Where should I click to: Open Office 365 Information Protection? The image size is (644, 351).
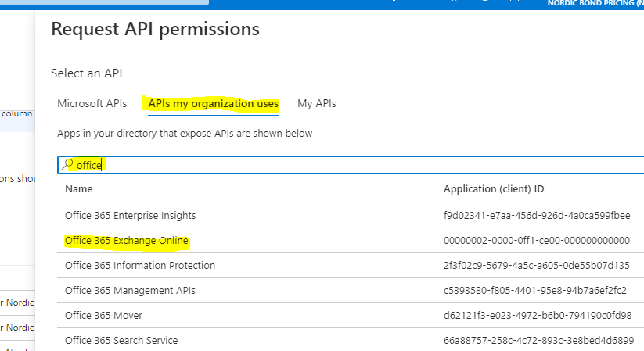tap(140, 265)
